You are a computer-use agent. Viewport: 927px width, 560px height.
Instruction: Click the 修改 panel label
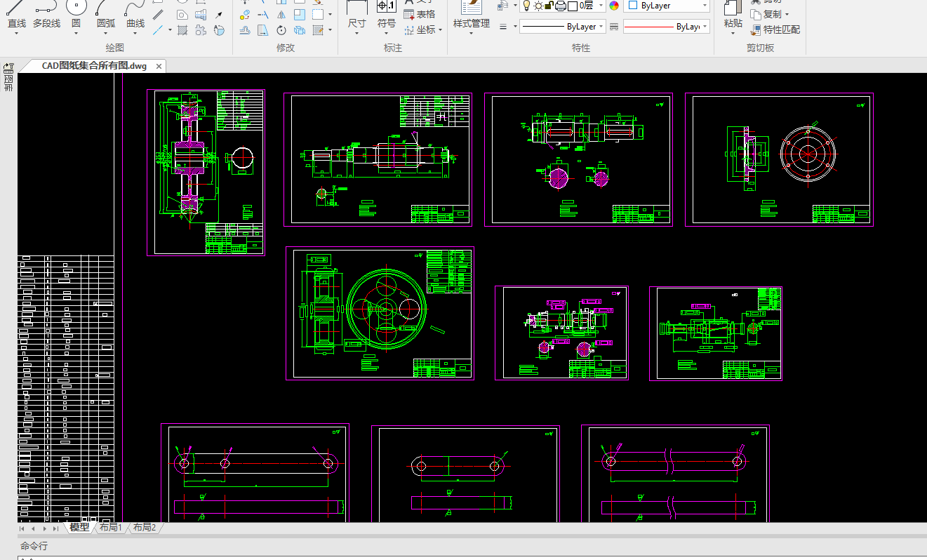(x=286, y=48)
